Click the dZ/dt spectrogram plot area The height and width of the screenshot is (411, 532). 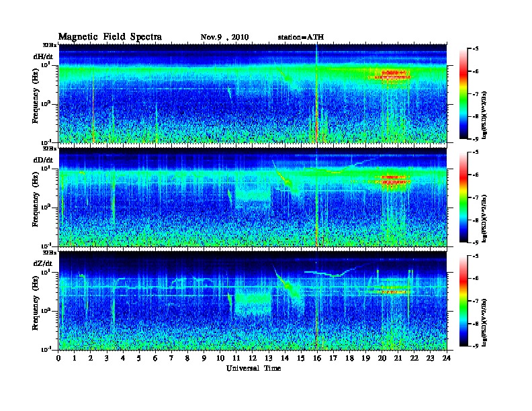point(253,300)
